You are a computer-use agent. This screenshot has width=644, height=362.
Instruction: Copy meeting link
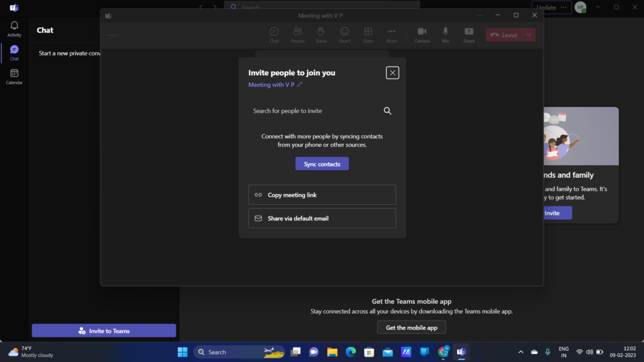[322, 195]
